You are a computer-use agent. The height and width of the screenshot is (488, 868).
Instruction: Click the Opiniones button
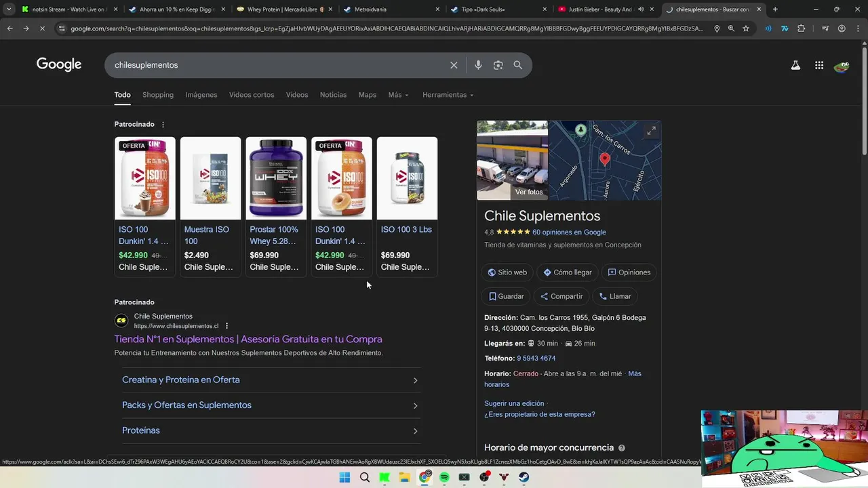(629, 272)
